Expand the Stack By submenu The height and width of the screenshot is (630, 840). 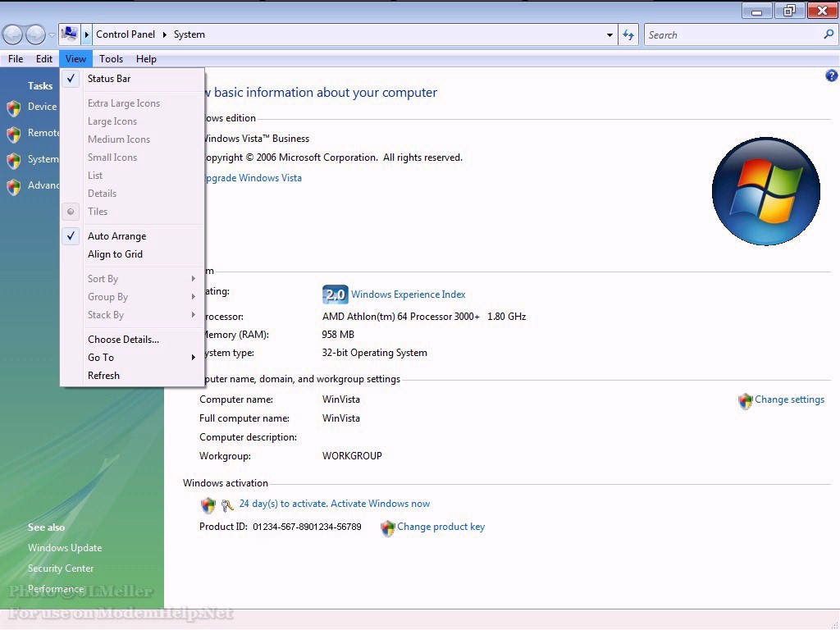point(132,315)
